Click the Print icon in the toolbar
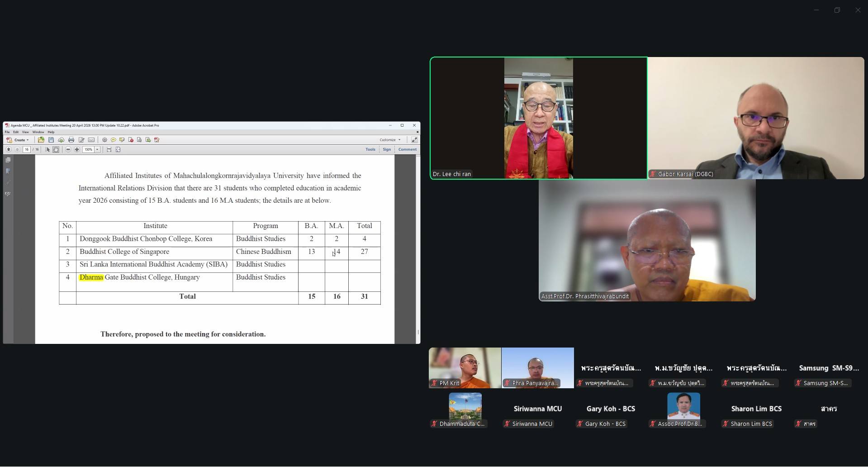 (71, 140)
